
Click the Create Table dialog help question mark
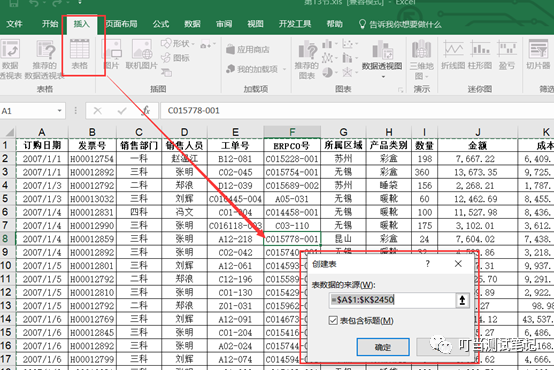click(x=428, y=264)
